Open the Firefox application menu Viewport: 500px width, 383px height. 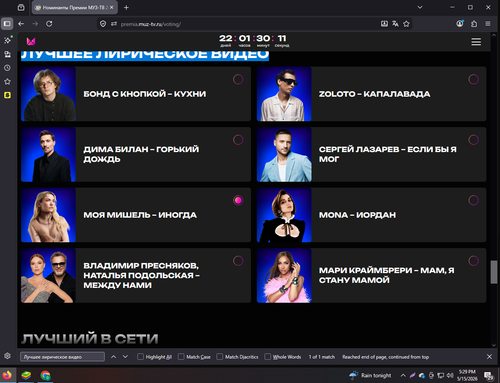(488, 24)
